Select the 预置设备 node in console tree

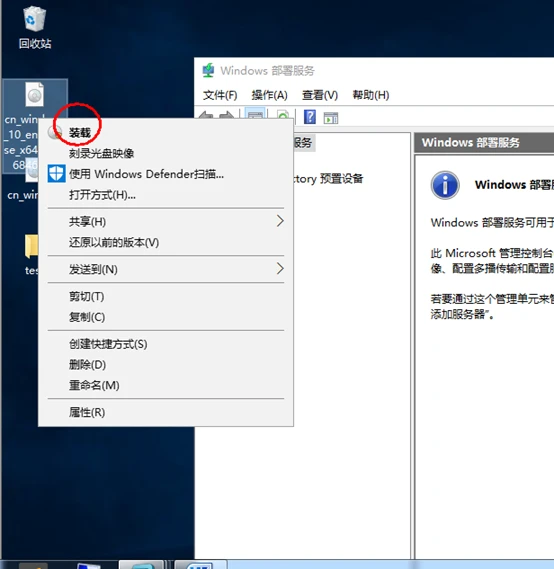coord(328,179)
